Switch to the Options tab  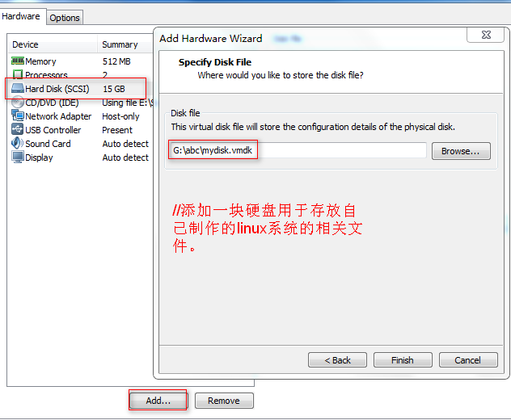(65, 18)
